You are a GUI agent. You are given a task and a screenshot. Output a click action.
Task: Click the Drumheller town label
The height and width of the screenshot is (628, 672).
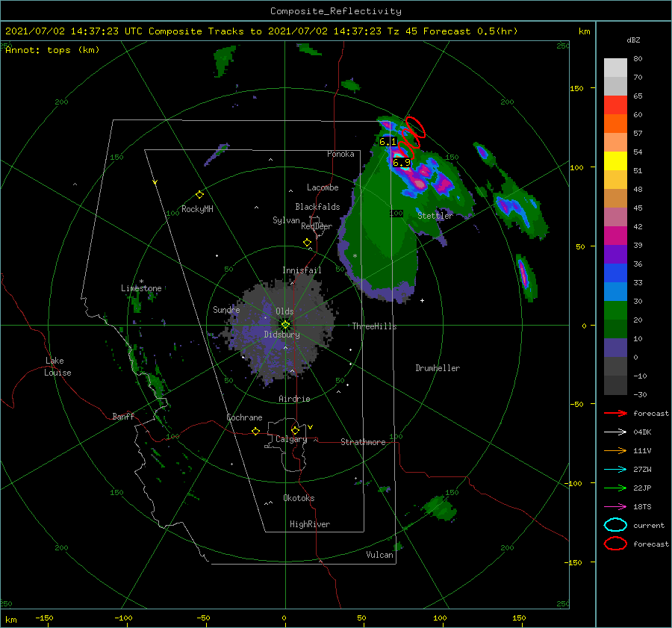click(x=438, y=368)
